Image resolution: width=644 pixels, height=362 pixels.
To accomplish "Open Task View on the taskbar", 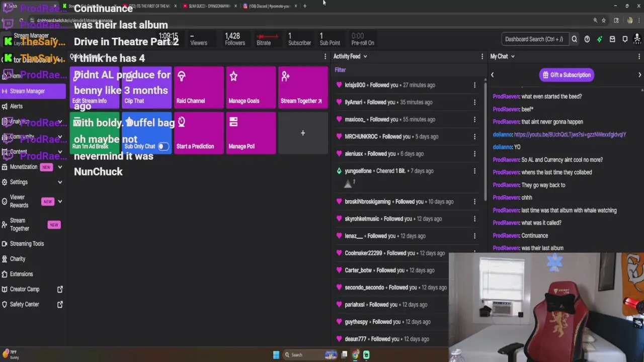I will [344, 355].
